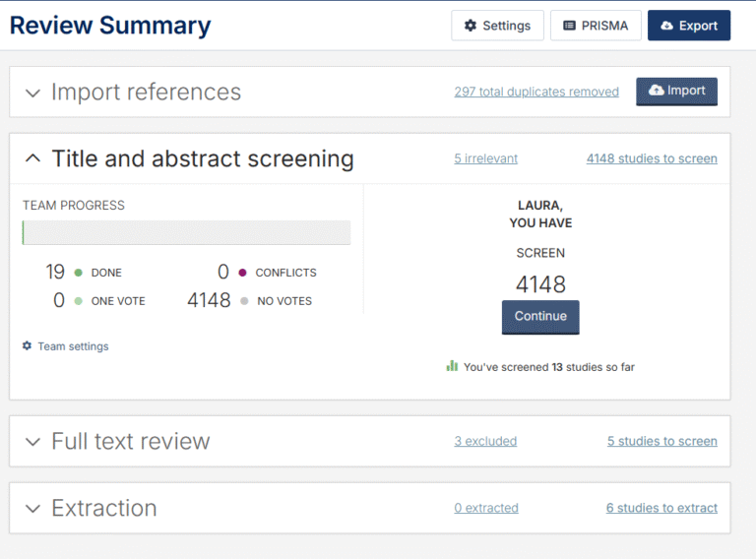756x559 pixels.
Task: Open the 297 total duplicates removed link
Action: pos(536,92)
